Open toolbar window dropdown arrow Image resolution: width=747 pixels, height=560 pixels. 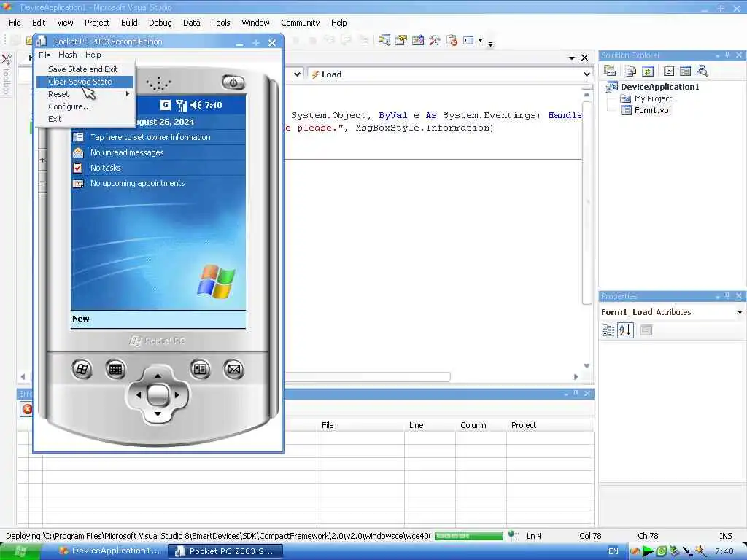point(480,41)
